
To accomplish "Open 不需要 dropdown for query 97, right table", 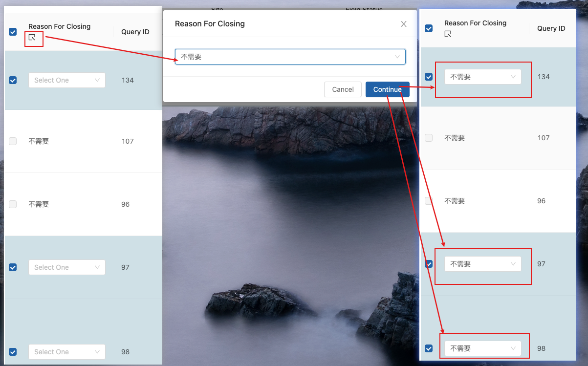I will (483, 264).
